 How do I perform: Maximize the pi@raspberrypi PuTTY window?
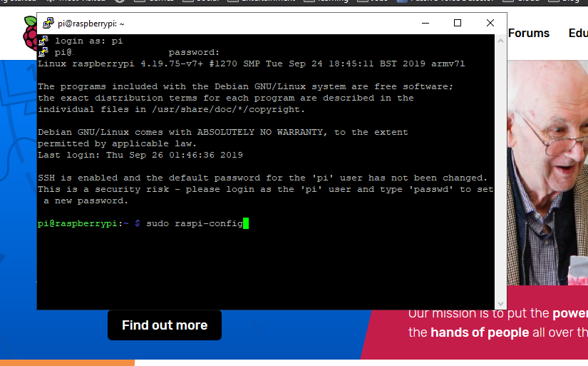click(458, 24)
